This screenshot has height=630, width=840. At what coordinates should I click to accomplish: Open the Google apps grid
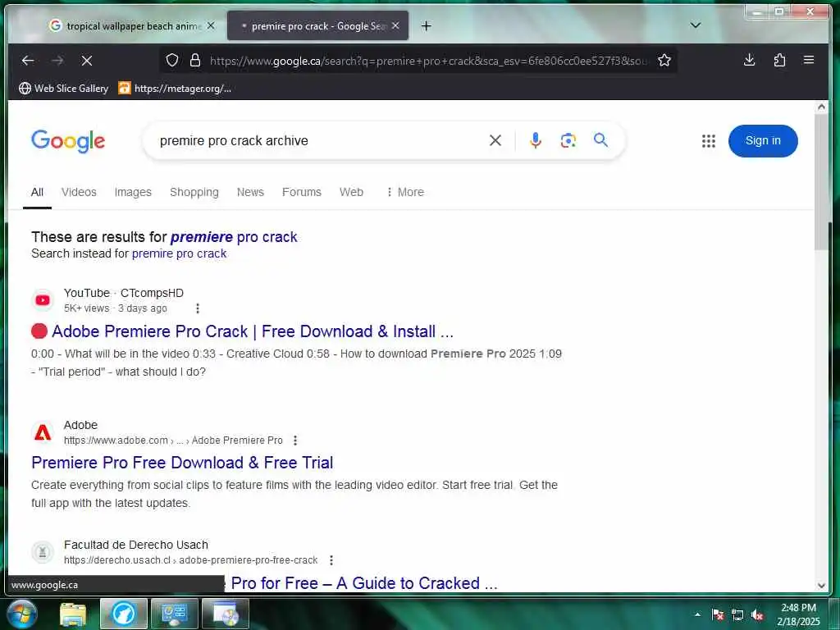click(708, 141)
